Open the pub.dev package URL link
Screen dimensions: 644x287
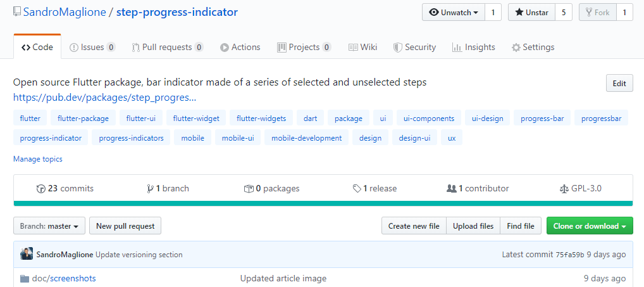click(x=105, y=98)
